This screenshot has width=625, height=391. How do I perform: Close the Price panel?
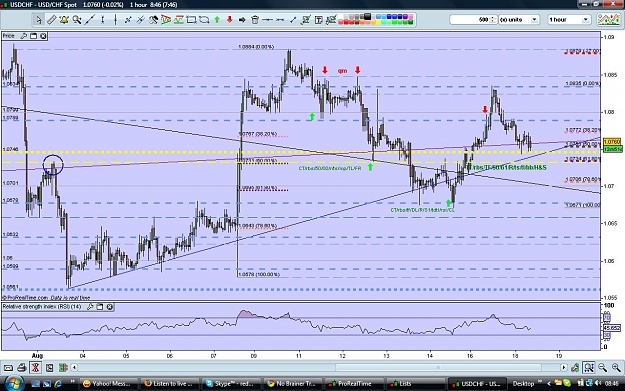pyautogui.click(x=43, y=36)
